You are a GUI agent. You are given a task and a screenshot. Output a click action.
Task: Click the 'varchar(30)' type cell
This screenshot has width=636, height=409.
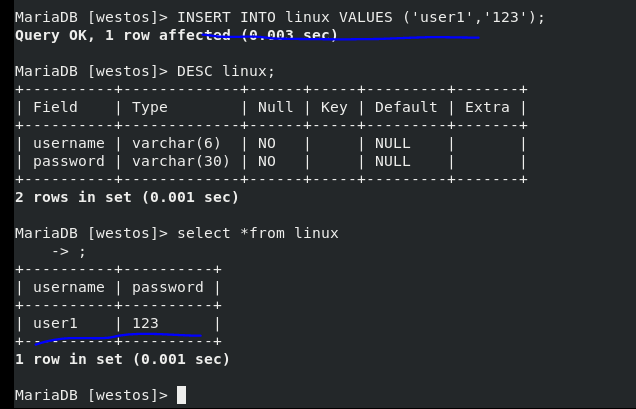coord(181,161)
